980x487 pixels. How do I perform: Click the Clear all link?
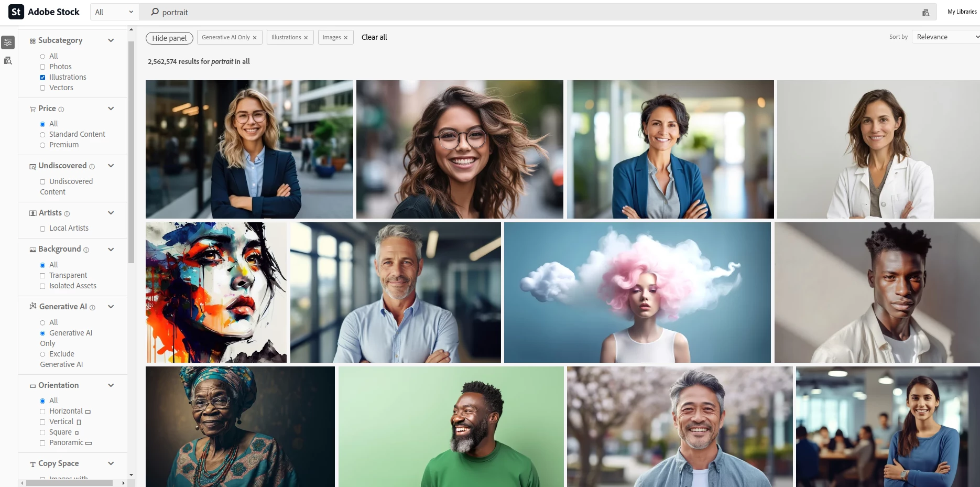click(x=374, y=37)
